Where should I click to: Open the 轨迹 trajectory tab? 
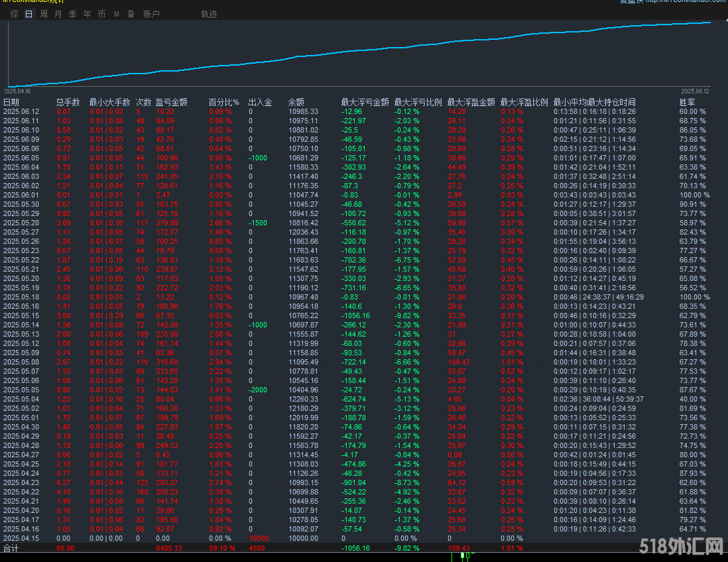coord(209,14)
